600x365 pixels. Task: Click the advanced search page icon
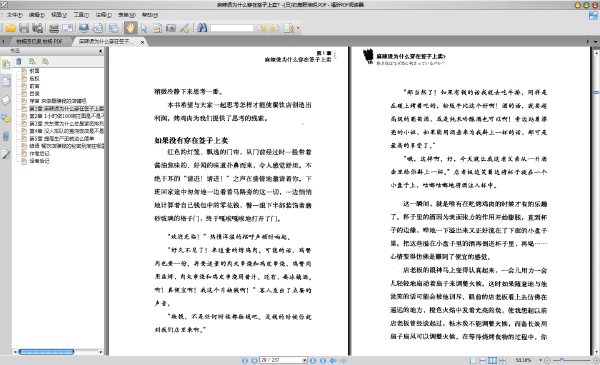click(289, 28)
